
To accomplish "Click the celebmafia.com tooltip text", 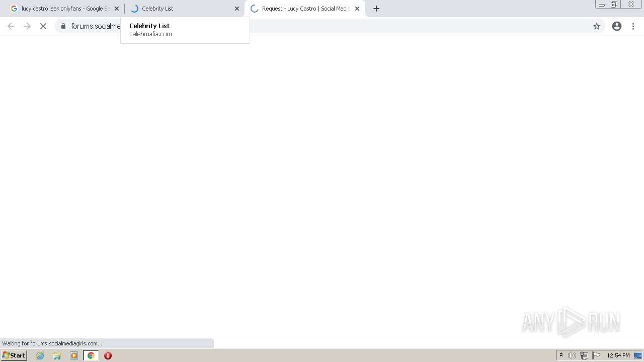I will (x=150, y=34).
